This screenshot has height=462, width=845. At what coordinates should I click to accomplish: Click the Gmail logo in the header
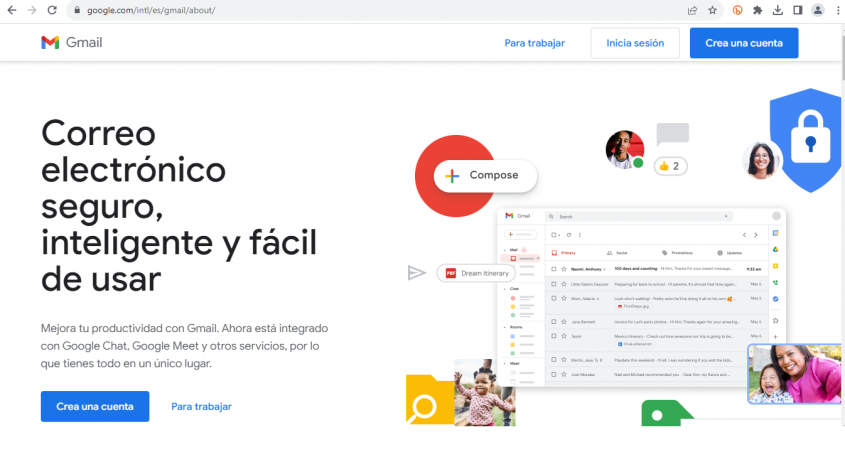[x=72, y=43]
